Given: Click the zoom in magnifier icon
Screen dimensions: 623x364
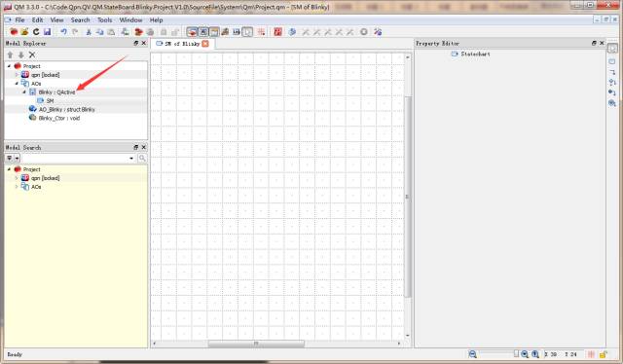Looking at the screenshot, I should coord(525,354).
